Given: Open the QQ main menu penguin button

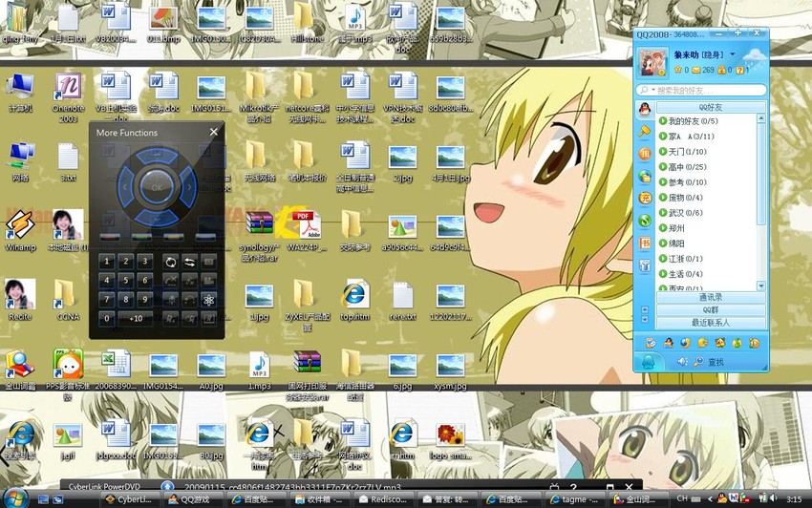Looking at the screenshot, I should point(648,362).
